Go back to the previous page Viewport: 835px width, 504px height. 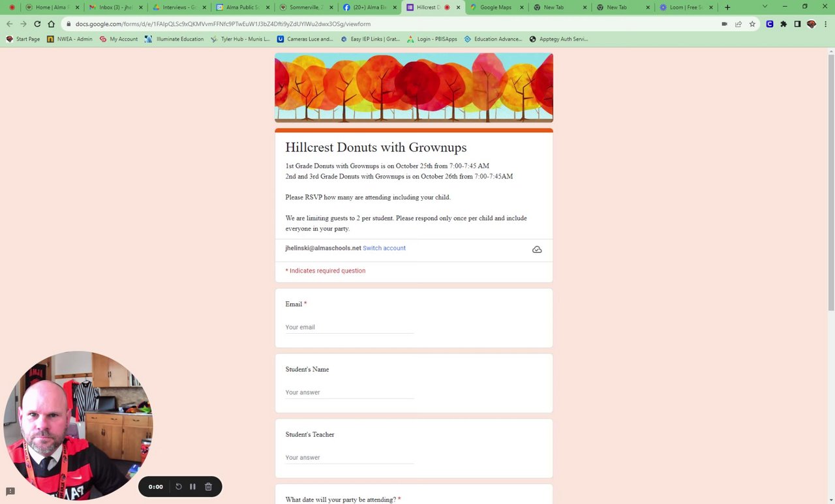9,24
